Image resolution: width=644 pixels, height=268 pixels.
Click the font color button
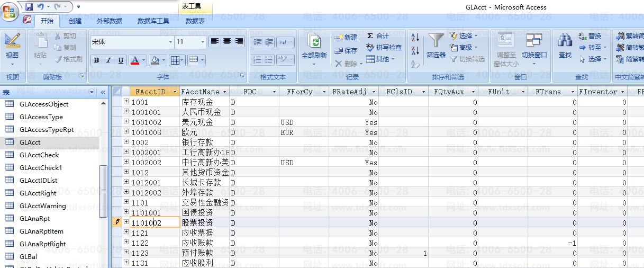[x=134, y=60]
